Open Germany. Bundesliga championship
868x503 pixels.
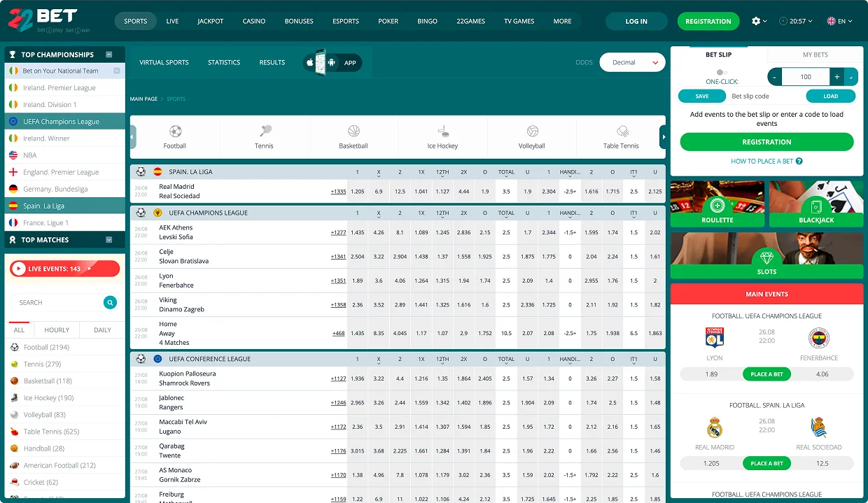65,189
